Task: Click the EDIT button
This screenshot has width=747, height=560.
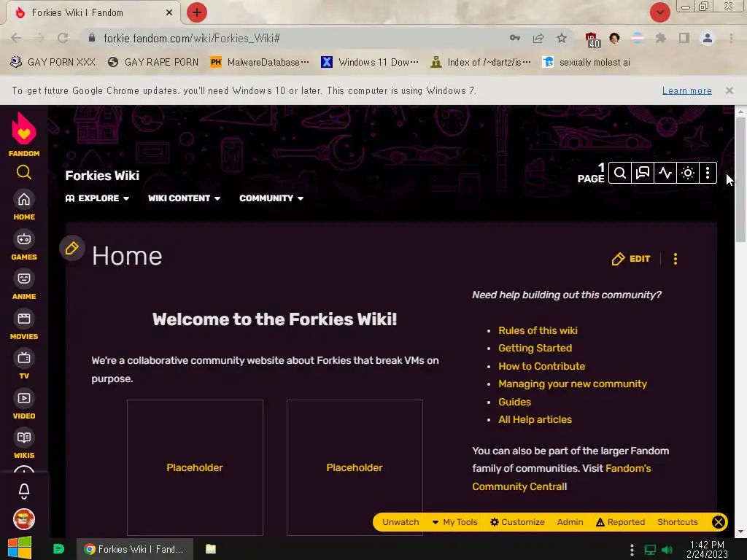Action: tap(631, 259)
